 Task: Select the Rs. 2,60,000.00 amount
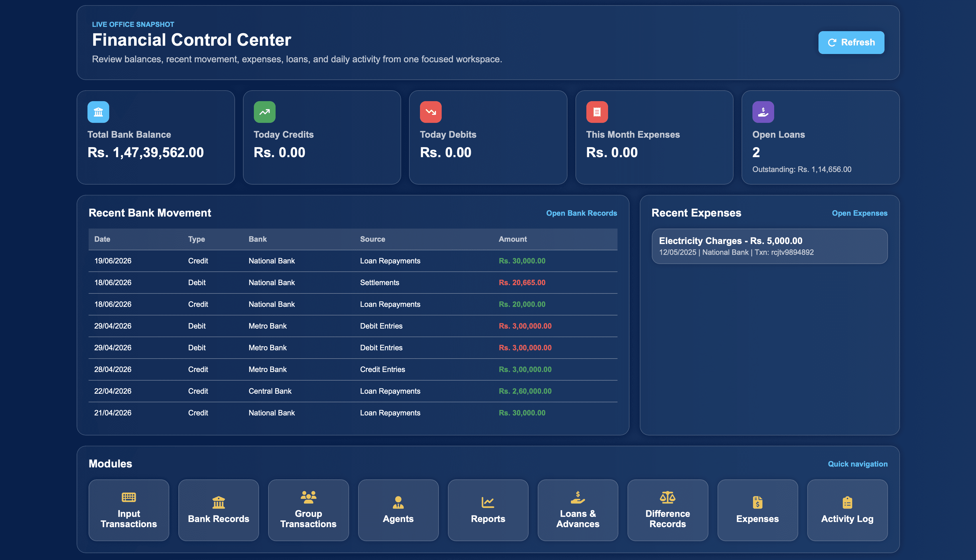point(525,391)
